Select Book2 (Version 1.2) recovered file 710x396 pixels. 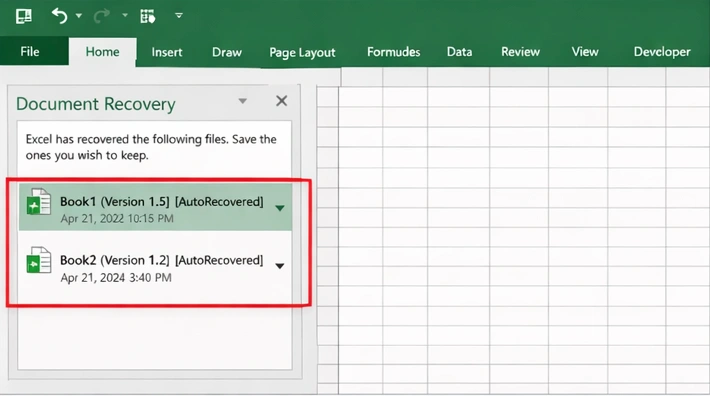pos(155,266)
